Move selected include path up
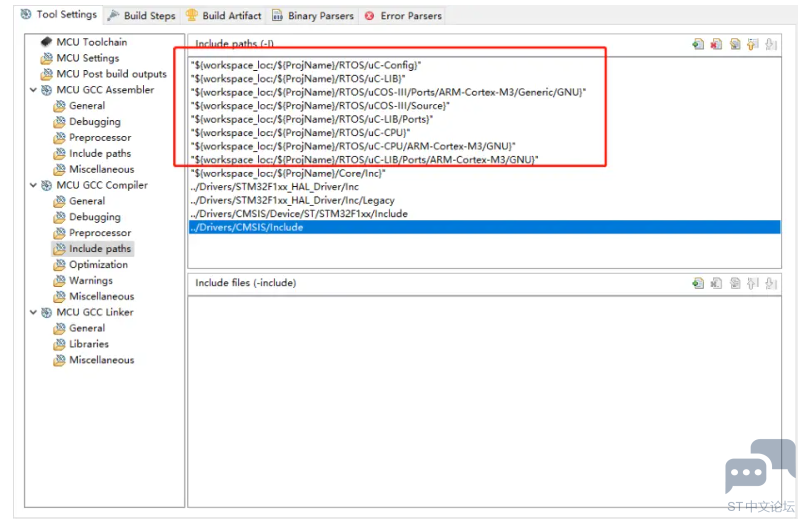804x522 pixels. 753,44
